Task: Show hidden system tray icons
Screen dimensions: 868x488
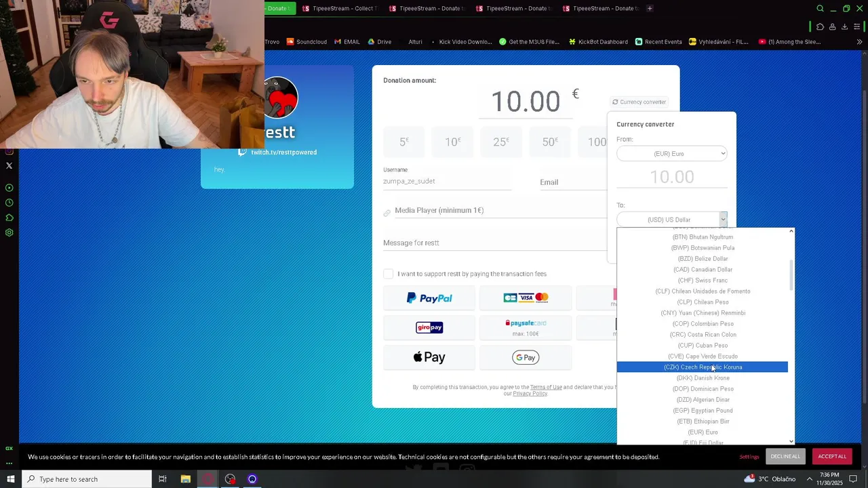Action: [x=809, y=479]
